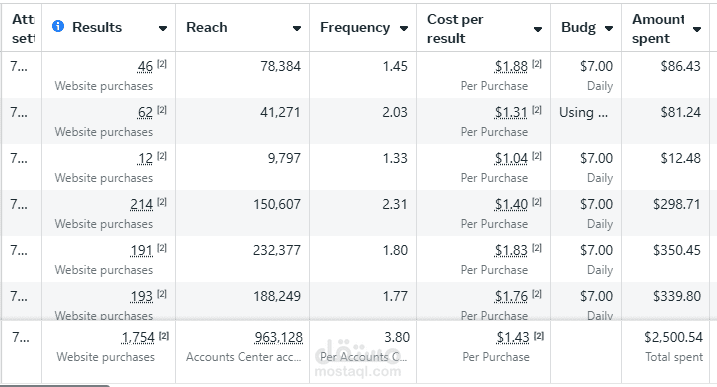Click the $7.00 daily budget in first row
This screenshot has height=387, width=717.
pyautogui.click(x=596, y=66)
